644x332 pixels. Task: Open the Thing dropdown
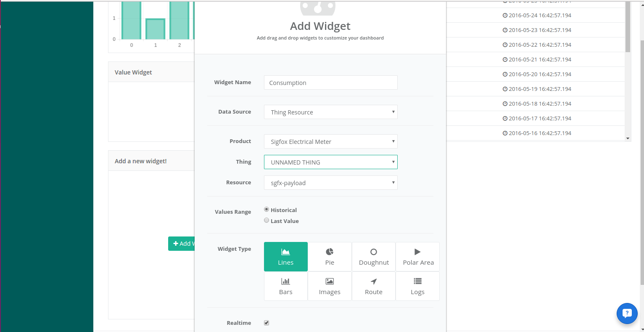tap(331, 162)
